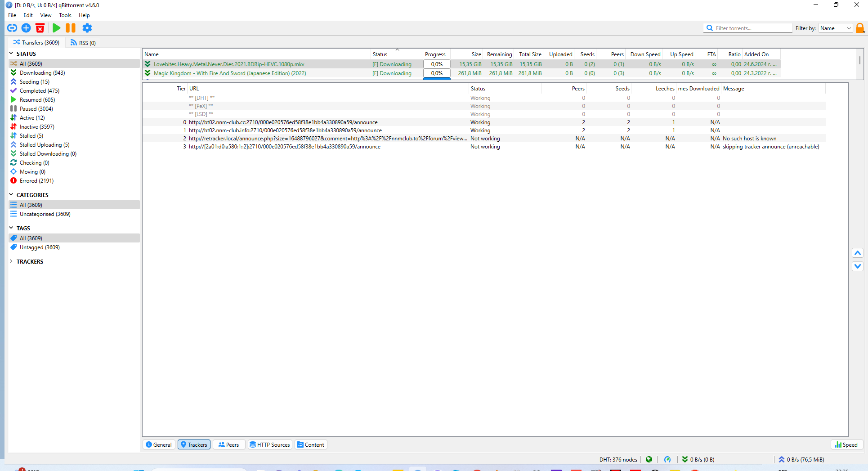This screenshot has height=471, width=868.
Task: Select Seeding (15) status filter
Action: point(74,82)
